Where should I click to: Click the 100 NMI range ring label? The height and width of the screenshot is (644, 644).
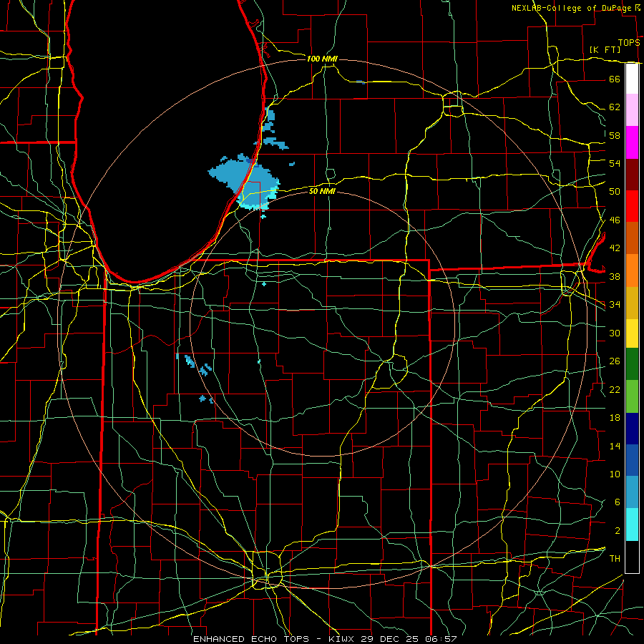[x=322, y=59]
